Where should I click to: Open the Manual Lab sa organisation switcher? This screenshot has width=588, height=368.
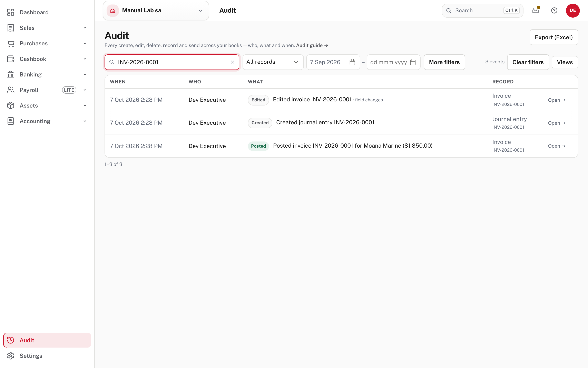coord(156,10)
